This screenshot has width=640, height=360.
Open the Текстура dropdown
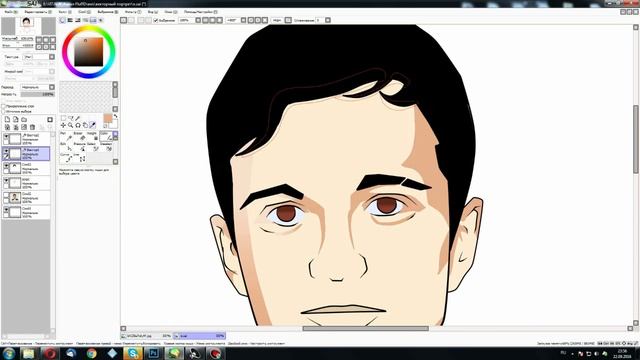click(x=52, y=57)
